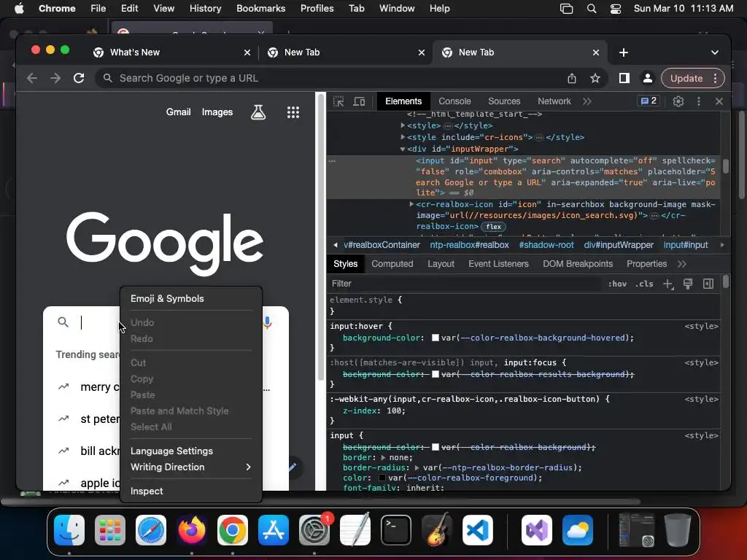Launch Visual Studio Code from Dock
This screenshot has width=747, height=560.
477,530
